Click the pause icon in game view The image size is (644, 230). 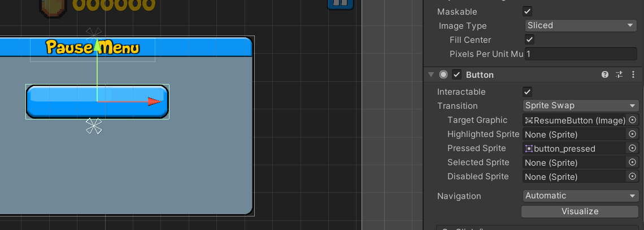tap(341, 3)
